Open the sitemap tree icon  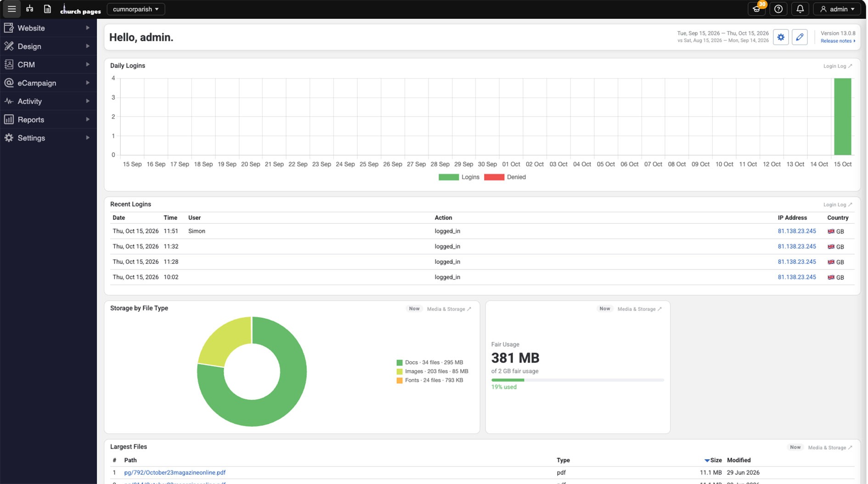(x=30, y=9)
